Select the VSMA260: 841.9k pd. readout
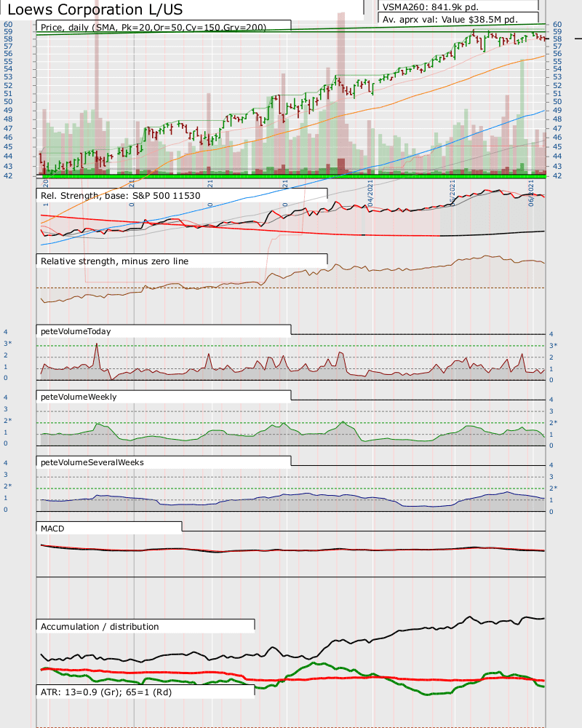Image resolution: width=582 pixels, height=728 pixels. click(430, 7)
